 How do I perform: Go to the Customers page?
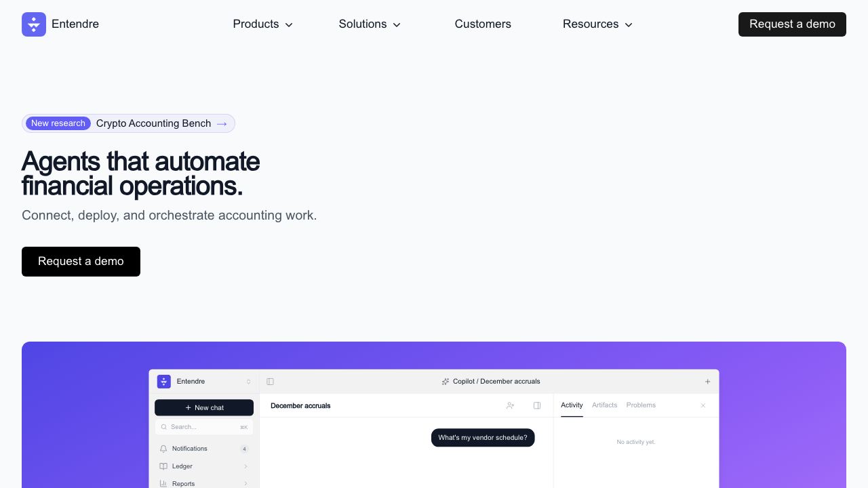point(483,24)
